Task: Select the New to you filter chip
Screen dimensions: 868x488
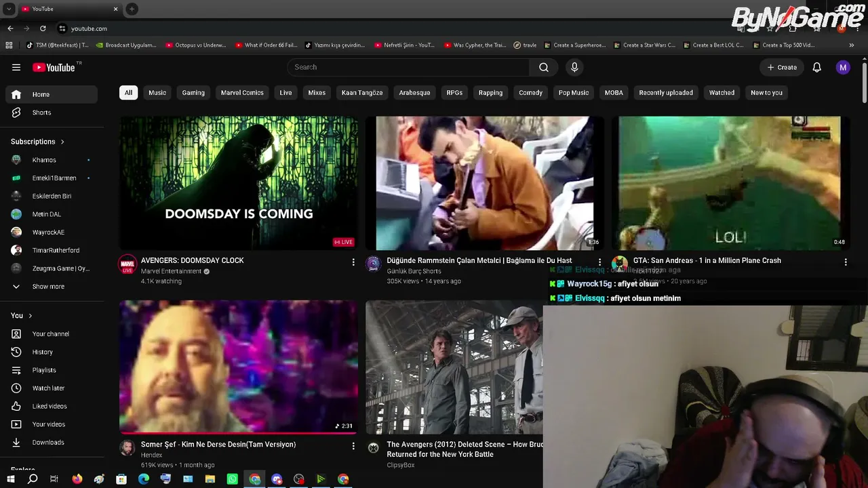Action: (x=766, y=93)
